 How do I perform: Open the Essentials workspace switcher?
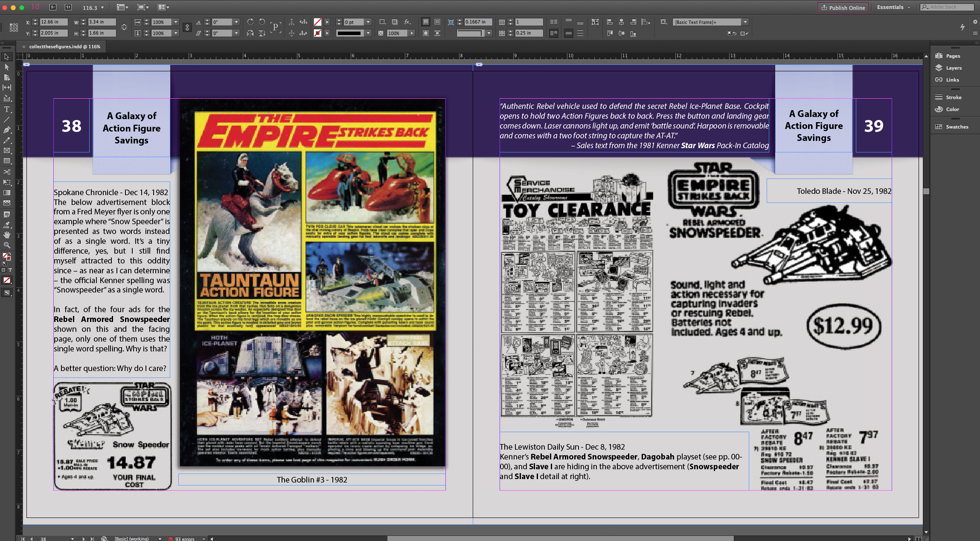(893, 7)
